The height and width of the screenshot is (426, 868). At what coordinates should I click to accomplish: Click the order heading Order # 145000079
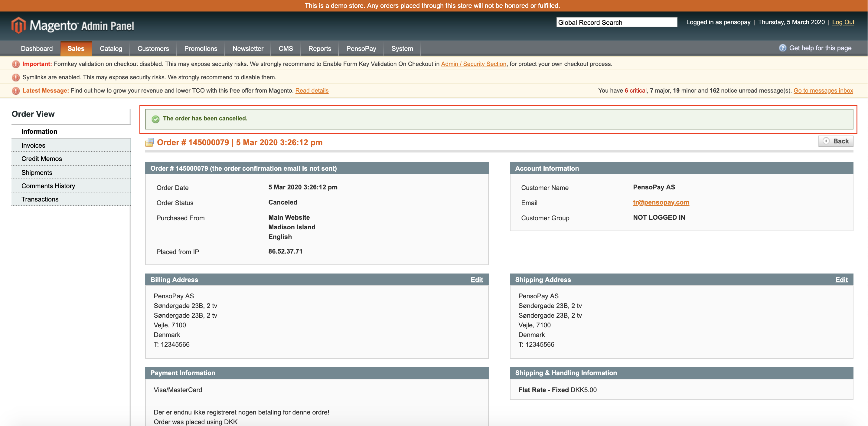pos(240,143)
